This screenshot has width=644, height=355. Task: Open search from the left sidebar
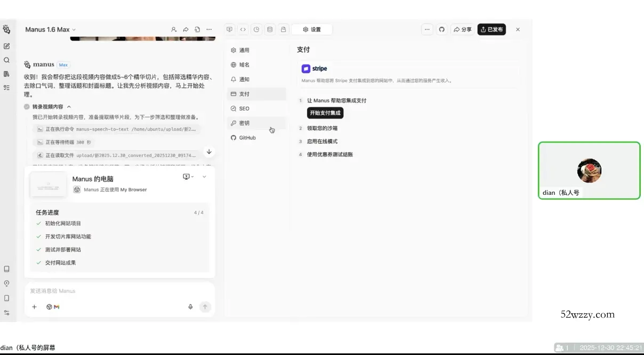pos(7,60)
